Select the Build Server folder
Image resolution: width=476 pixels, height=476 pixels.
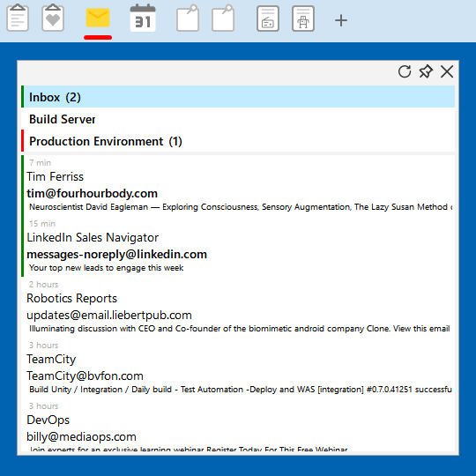coord(238,119)
